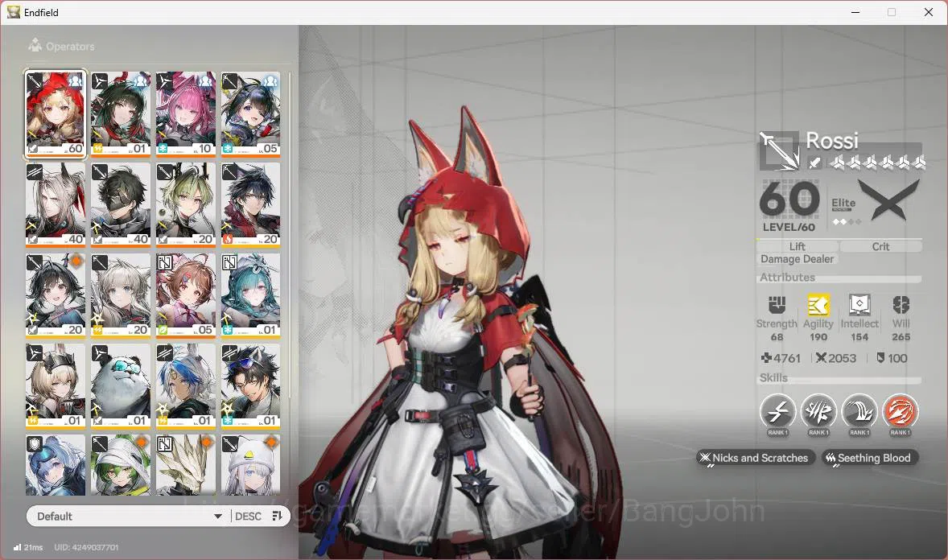Select the red-hooded Rossi portrait at level 60
Viewport: 948px width, 560px height.
tap(55, 113)
